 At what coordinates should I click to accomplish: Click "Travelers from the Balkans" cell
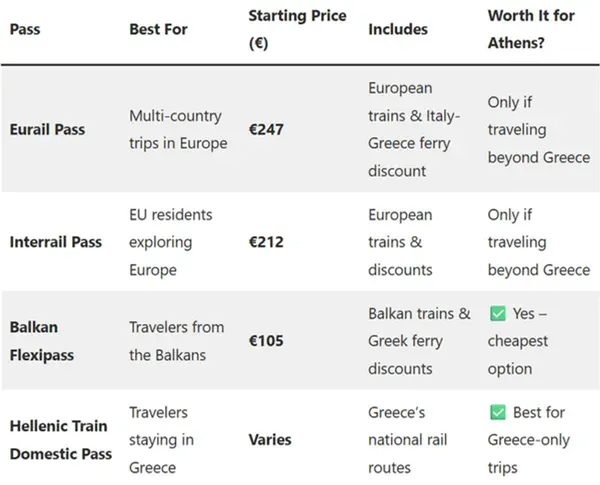click(176, 340)
